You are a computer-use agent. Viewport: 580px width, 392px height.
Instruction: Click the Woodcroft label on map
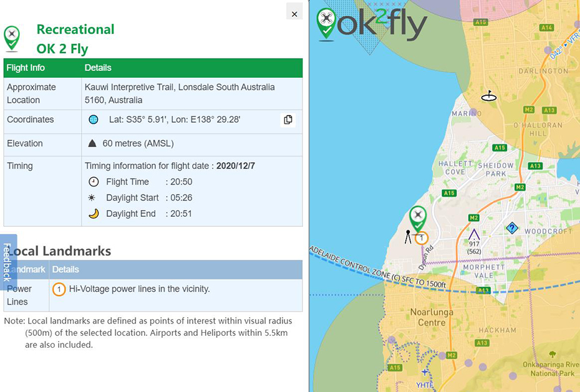[549, 231]
